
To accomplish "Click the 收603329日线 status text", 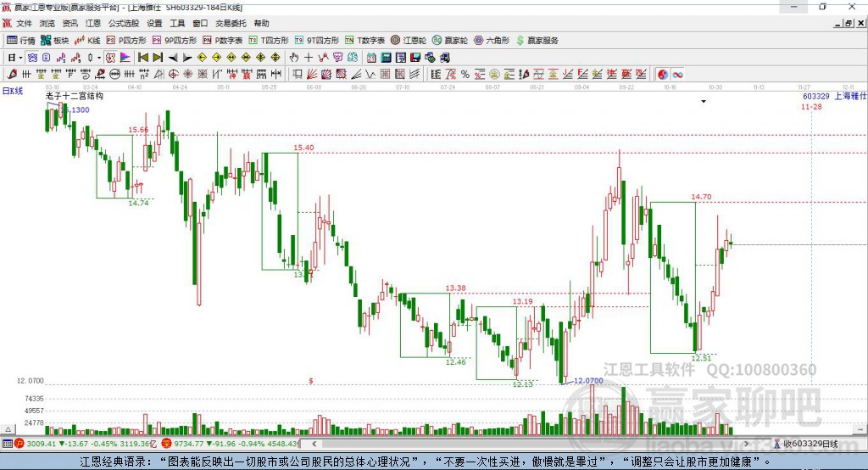I will click(810, 444).
